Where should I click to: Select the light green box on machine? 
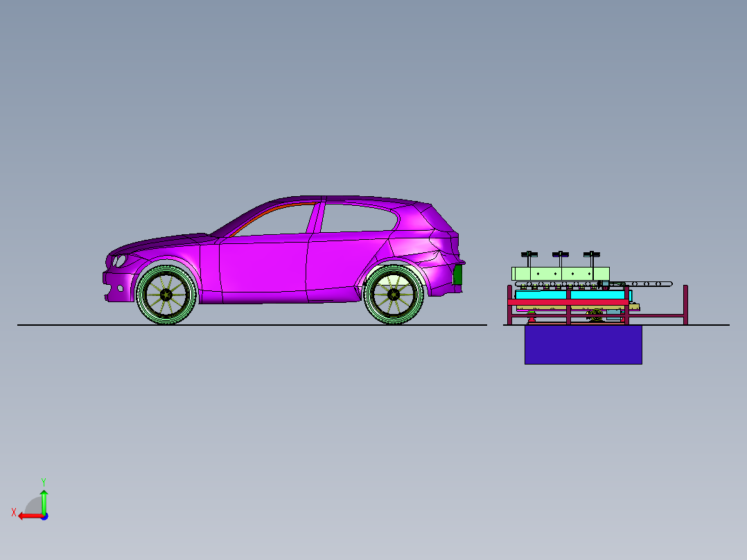click(x=560, y=274)
